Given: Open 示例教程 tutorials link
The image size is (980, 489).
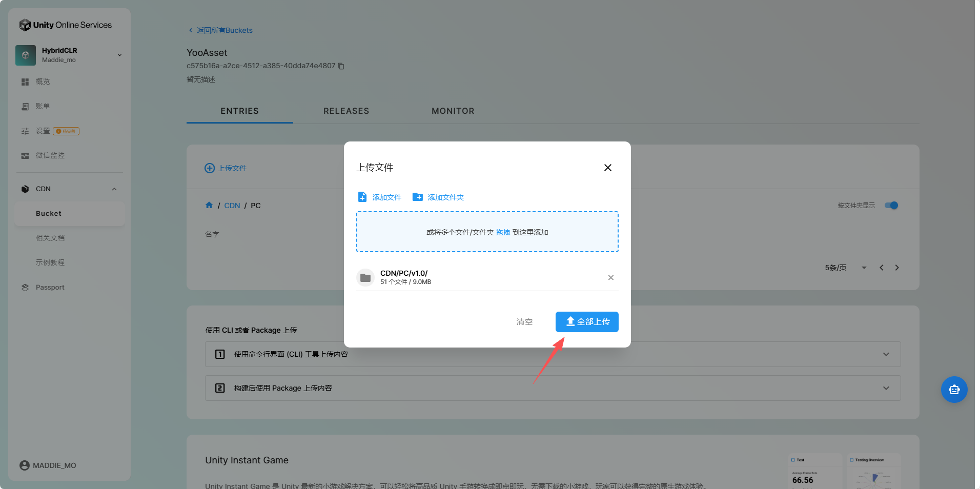Looking at the screenshot, I should click(x=50, y=262).
